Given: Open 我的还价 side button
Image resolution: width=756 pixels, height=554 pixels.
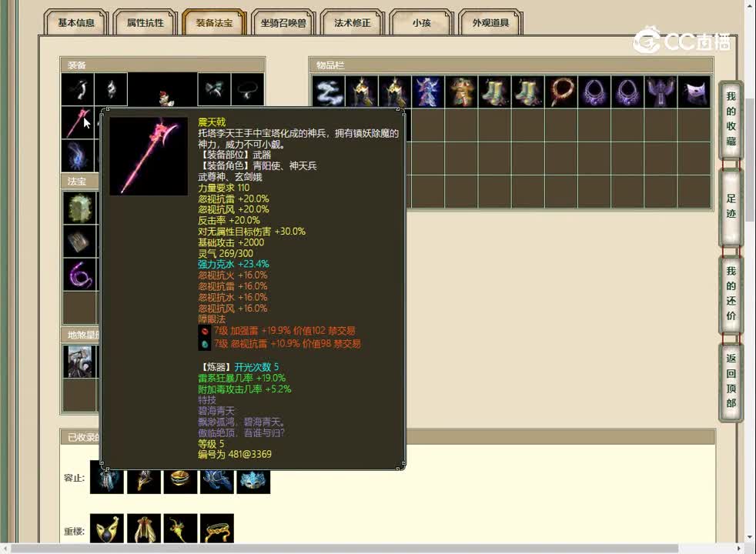Looking at the screenshot, I should pyautogui.click(x=731, y=293).
